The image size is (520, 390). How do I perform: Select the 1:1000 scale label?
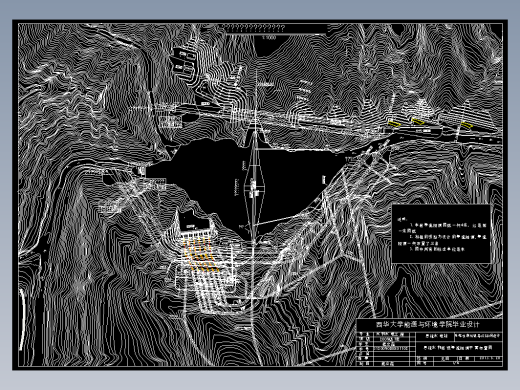click(269, 38)
